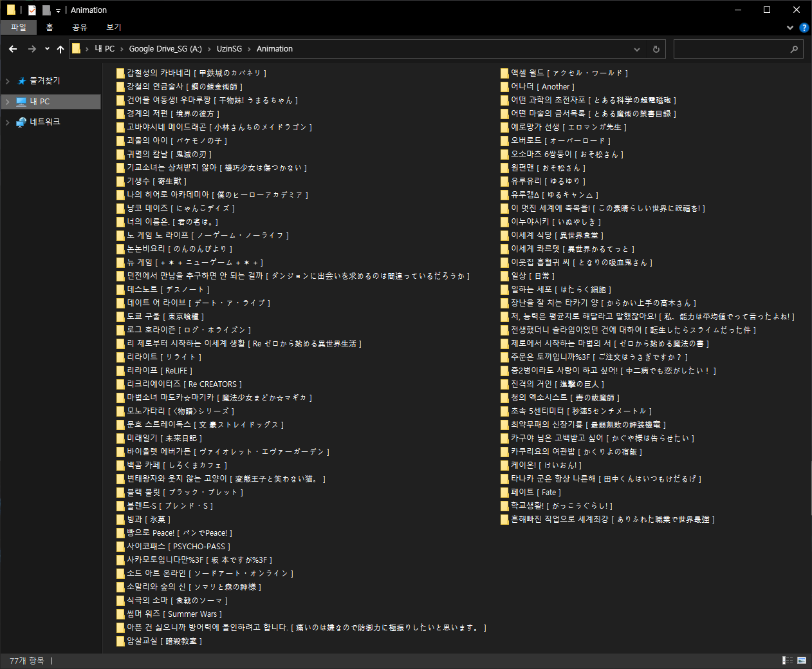Switch to the 공유 ribbon tab
The height and width of the screenshot is (669, 812).
pos(80,27)
